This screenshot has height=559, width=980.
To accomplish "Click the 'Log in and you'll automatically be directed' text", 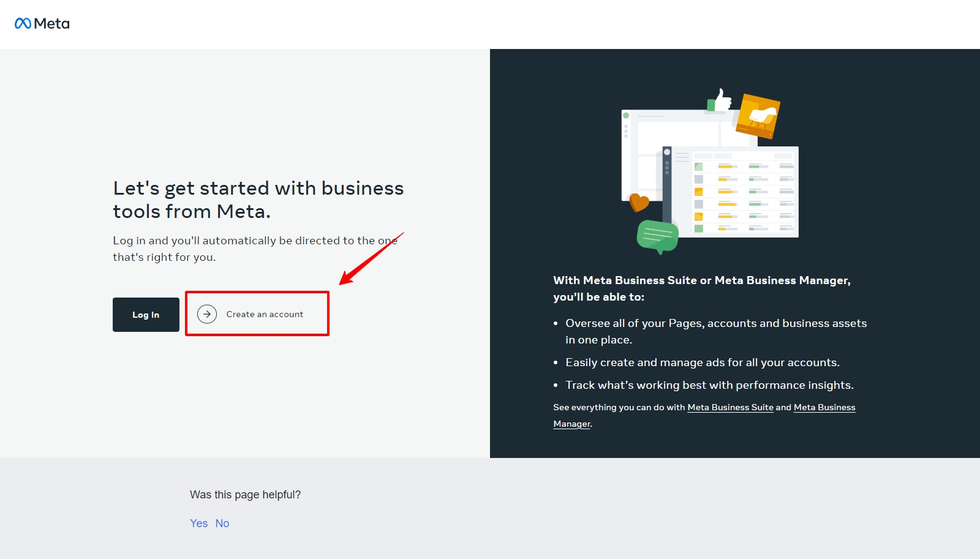I will pos(255,249).
